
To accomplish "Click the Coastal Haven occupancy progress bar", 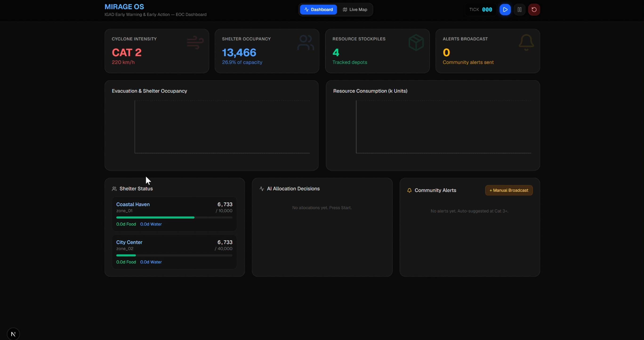I will coord(174,217).
